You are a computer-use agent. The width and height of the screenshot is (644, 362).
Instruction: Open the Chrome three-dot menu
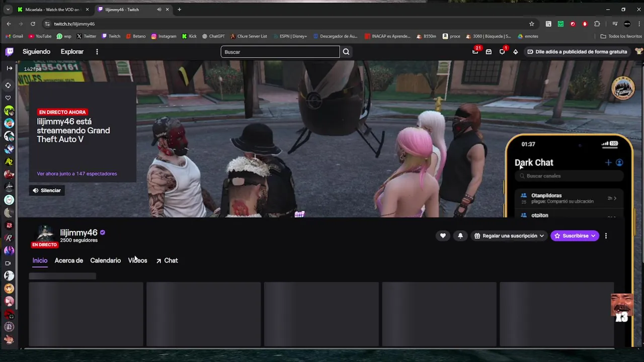[x=639, y=24]
